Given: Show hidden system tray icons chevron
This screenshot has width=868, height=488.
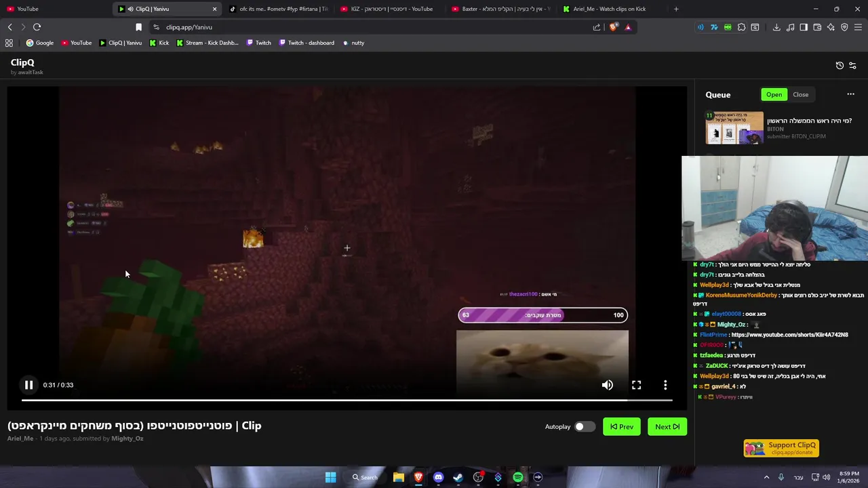Looking at the screenshot, I should coord(766,477).
